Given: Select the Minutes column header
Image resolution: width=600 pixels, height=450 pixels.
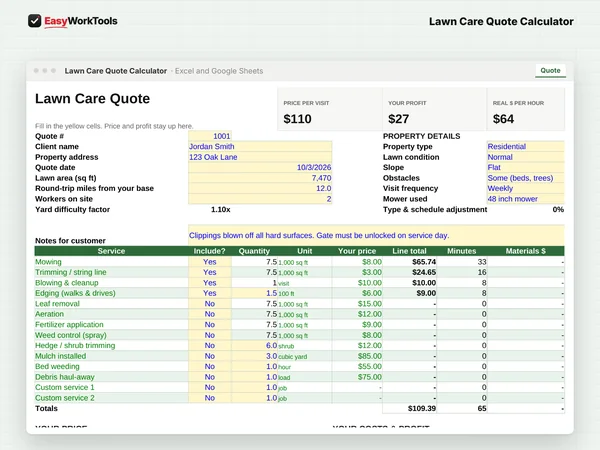Looking at the screenshot, I should (x=462, y=251).
